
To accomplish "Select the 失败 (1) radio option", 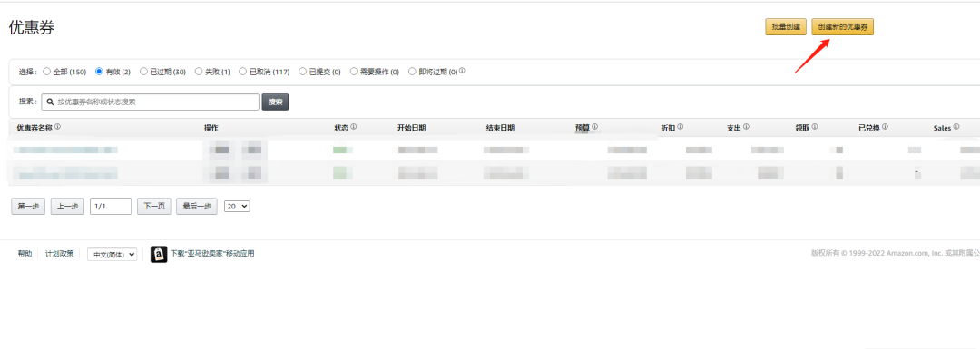I will point(199,72).
